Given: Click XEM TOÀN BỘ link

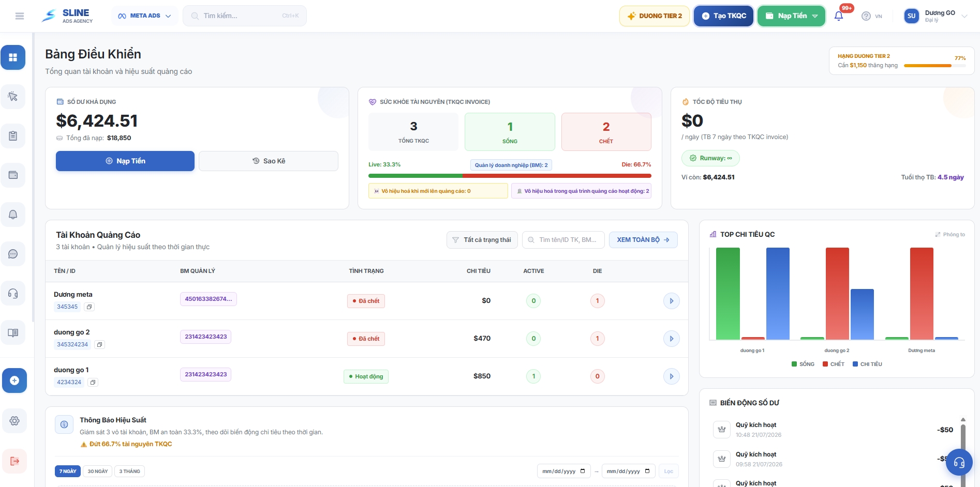Looking at the screenshot, I should click(x=643, y=240).
